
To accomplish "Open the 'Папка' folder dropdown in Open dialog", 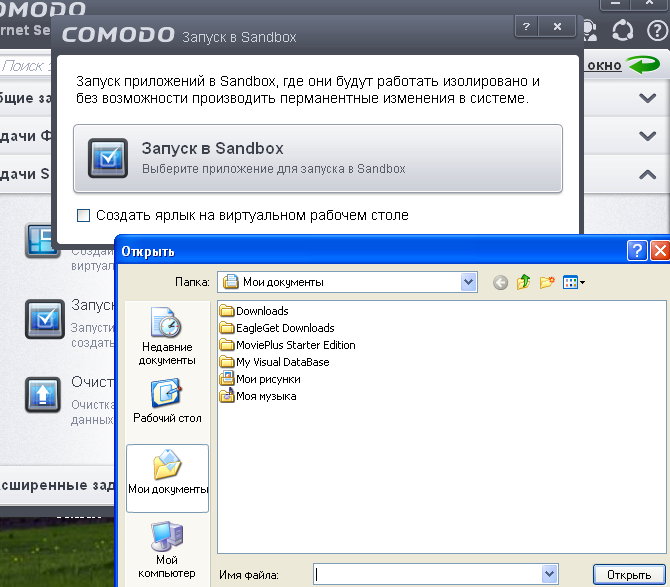I will 469,282.
